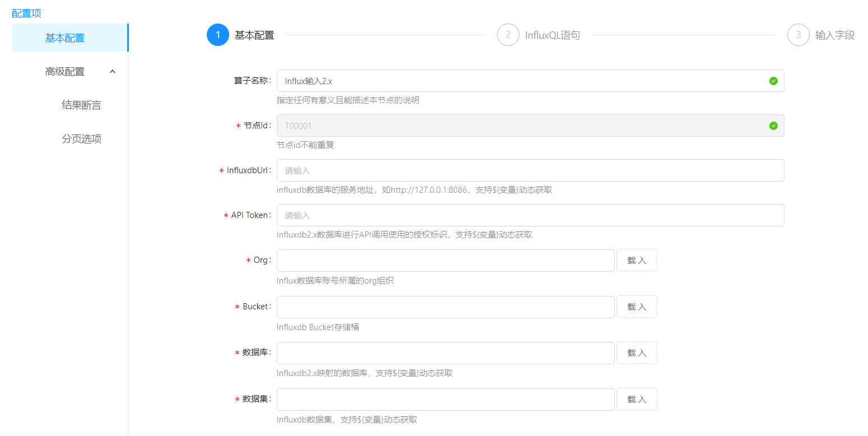Open 结果断言 in the sidebar
Viewport: 868px width, 436px height.
click(81, 105)
